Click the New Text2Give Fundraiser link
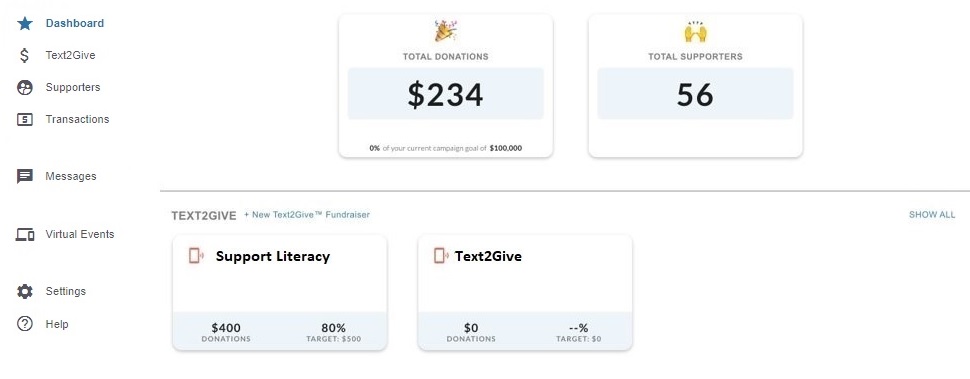 click(307, 215)
